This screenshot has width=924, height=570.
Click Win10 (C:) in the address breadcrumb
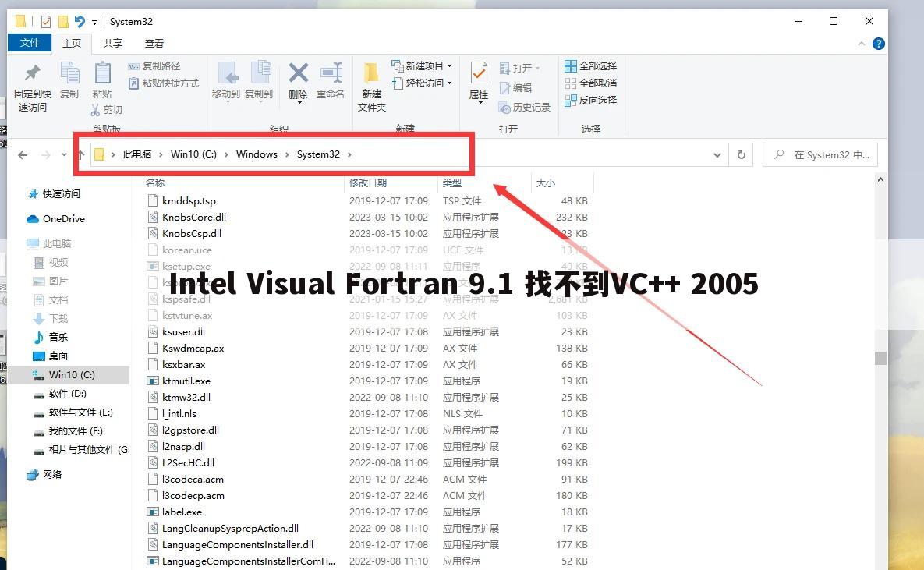coord(194,154)
